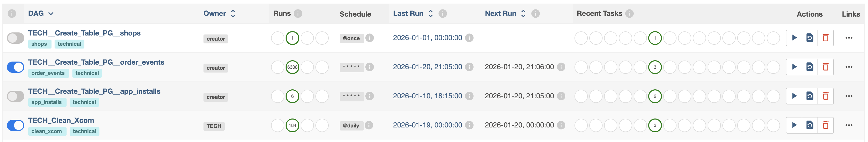This screenshot has height=142, width=868.
Task: Refresh the TECH__Create_Table_PG__order_events DAG
Action: click(x=809, y=67)
